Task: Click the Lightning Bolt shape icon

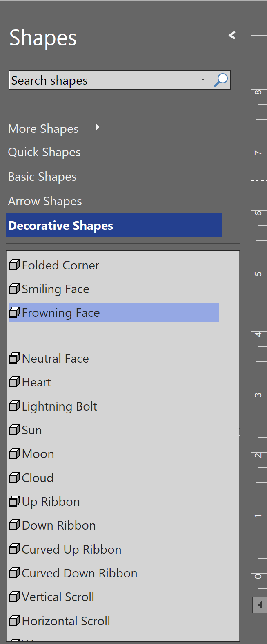Action: 15,406
